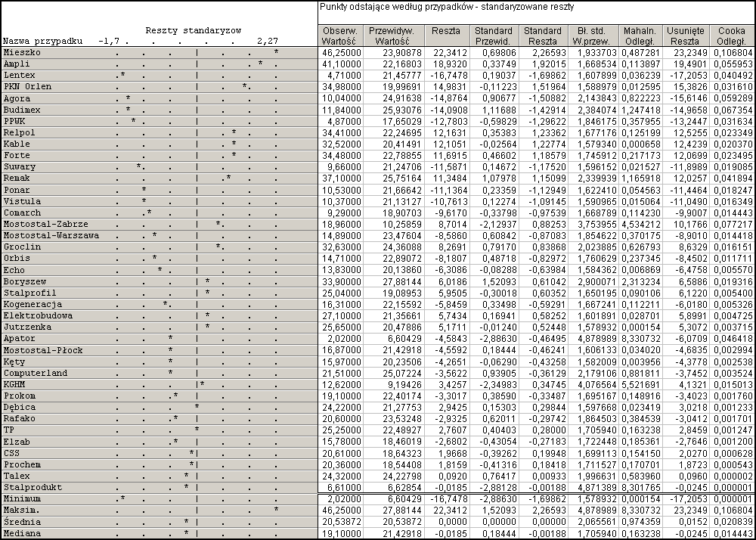Screen dimensions: 756x540
Task: Click the PPWK row label
Action: [14, 121]
